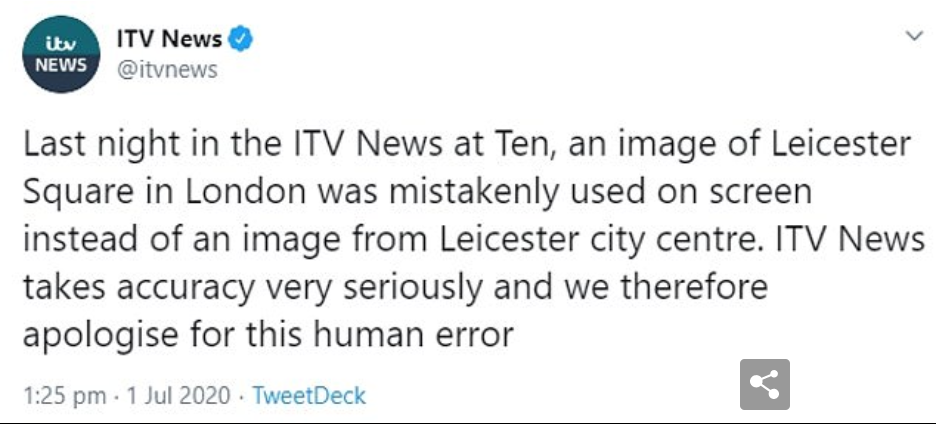Image resolution: width=936 pixels, height=425 pixels.
Task: Click the grey share icon button
Action: tap(765, 384)
